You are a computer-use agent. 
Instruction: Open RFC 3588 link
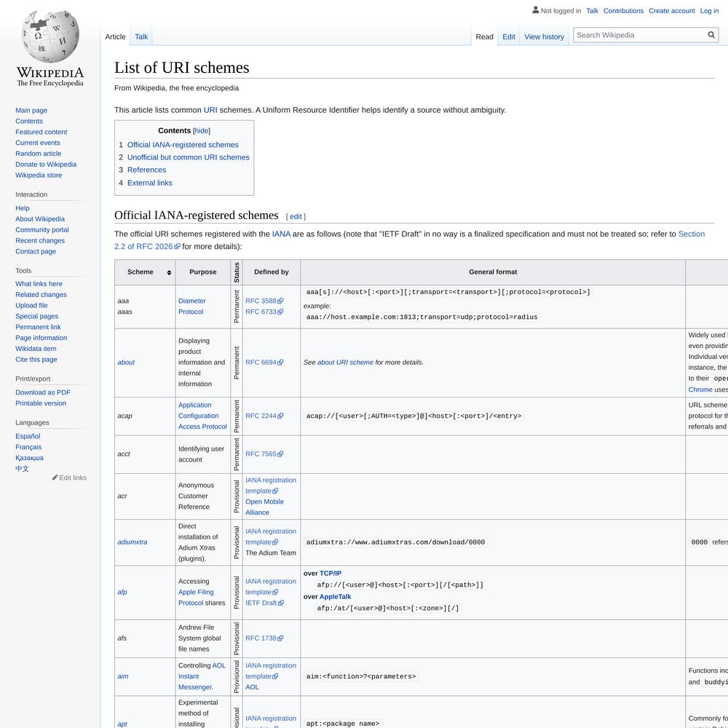pyautogui.click(x=264, y=301)
